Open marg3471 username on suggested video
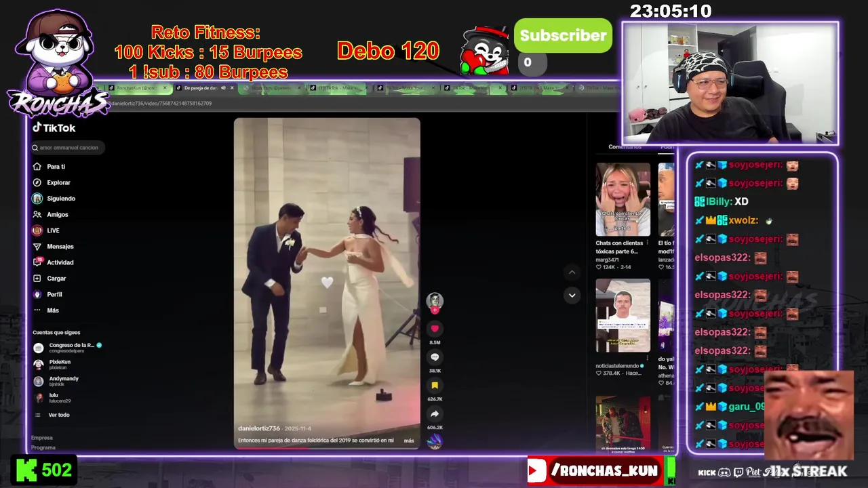Image resolution: width=868 pixels, height=488 pixels. (x=607, y=259)
